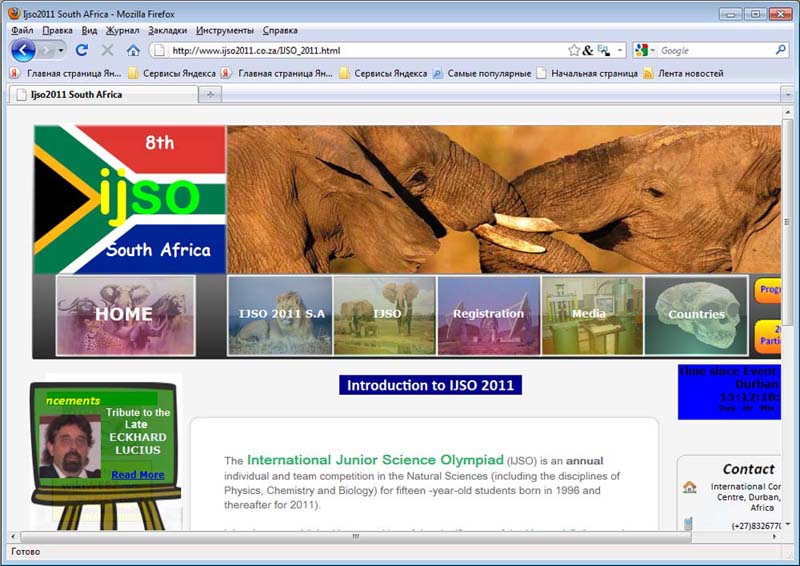
Task: Select the Ijso2011 South AFrica tab
Action: 104,94
